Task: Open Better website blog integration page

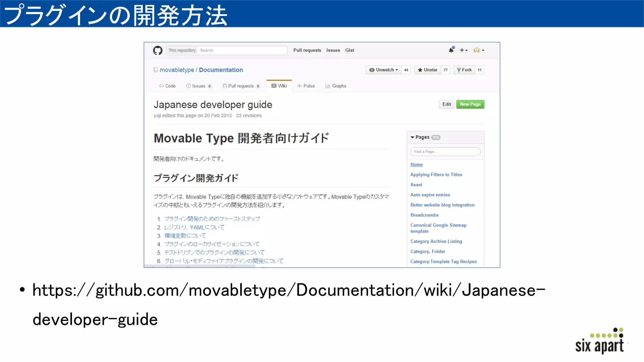Action: [x=442, y=205]
